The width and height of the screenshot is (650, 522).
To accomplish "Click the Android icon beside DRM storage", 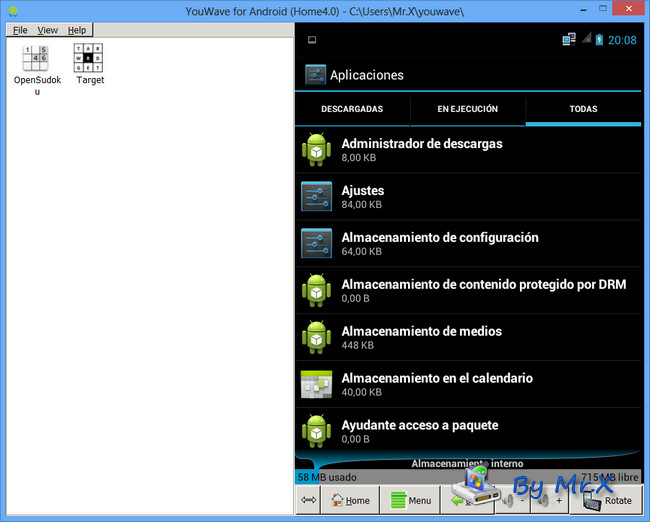I will tap(316, 290).
